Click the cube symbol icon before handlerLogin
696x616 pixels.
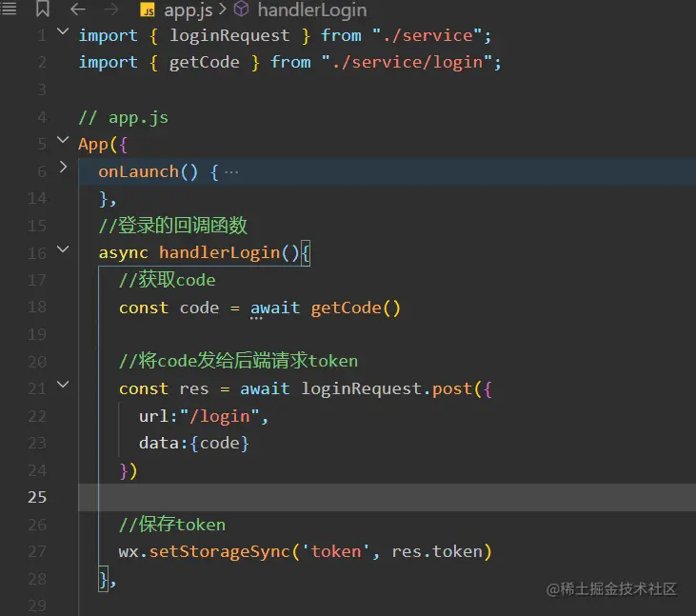click(241, 9)
